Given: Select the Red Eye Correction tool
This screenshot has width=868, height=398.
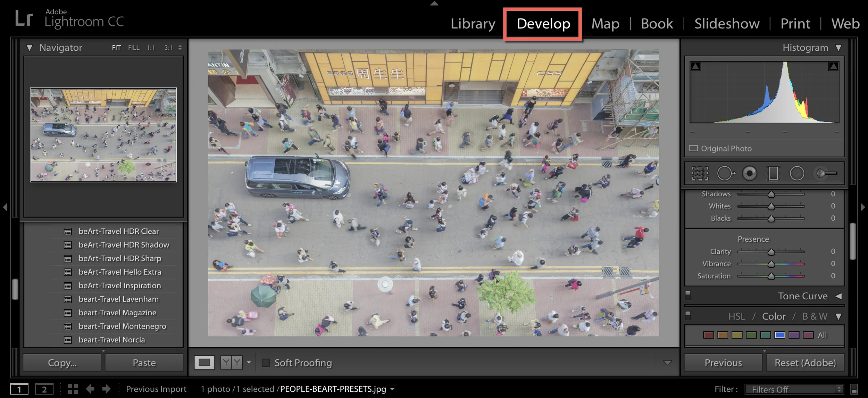Looking at the screenshot, I should click(749, 173).
